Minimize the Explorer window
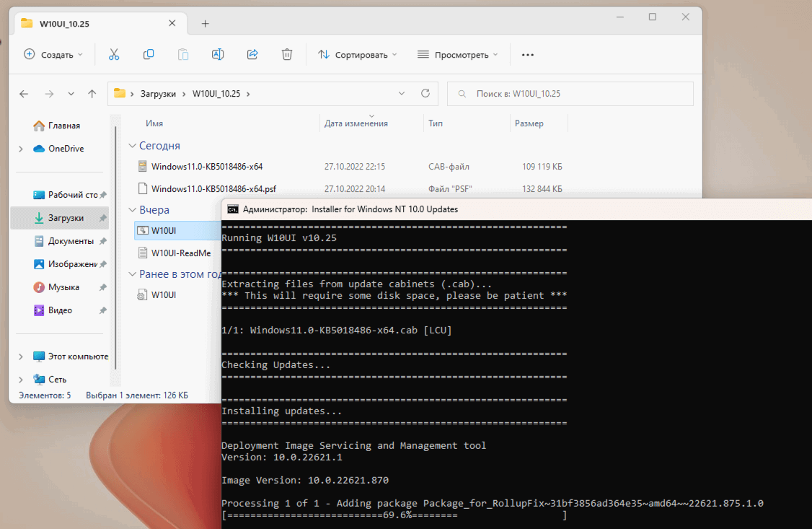 click(x=620, y=17)
